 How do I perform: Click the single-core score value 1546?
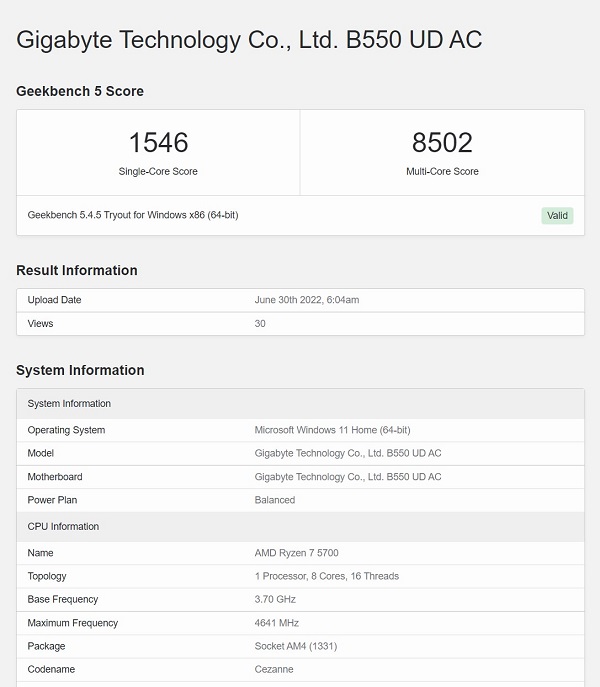(x=158, y=142)
